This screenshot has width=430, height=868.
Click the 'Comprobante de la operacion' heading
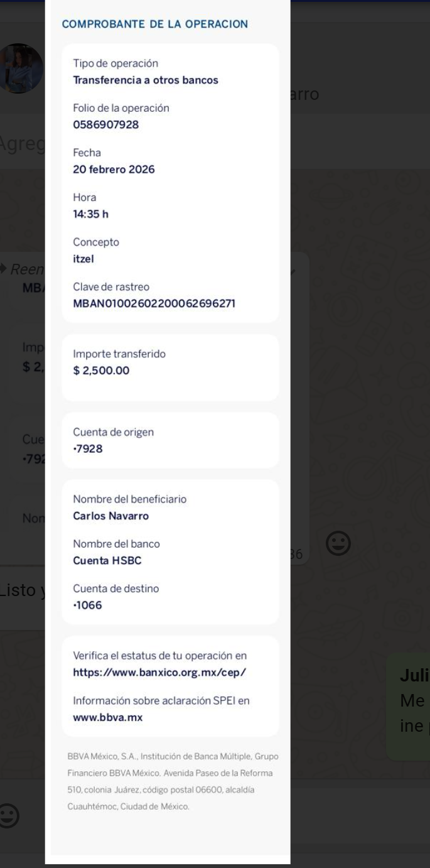click(154, 24)
